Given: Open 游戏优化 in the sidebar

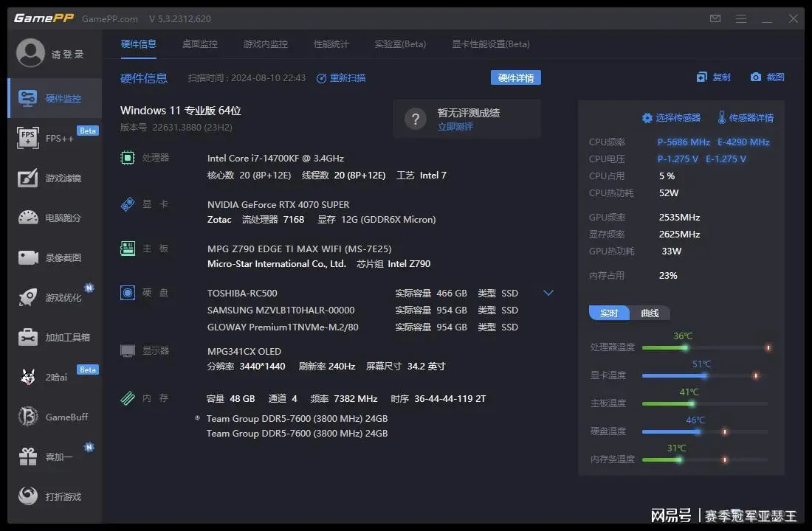Looking at the screenshot, I should 52,297.
